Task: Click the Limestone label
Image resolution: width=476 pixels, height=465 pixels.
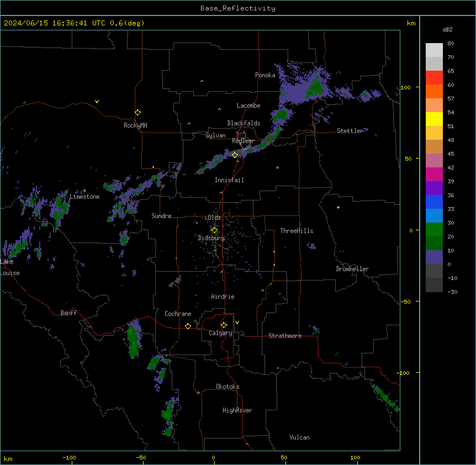Action: click(x=84, y=197)
